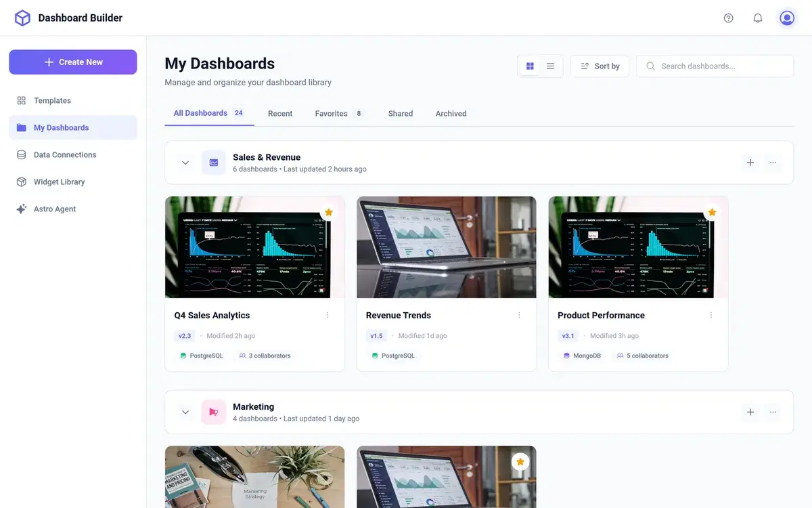The height and width of the screenshot is (508, 812).
Task: Click the Q4 Sales Analytics title
Action: 212,315
